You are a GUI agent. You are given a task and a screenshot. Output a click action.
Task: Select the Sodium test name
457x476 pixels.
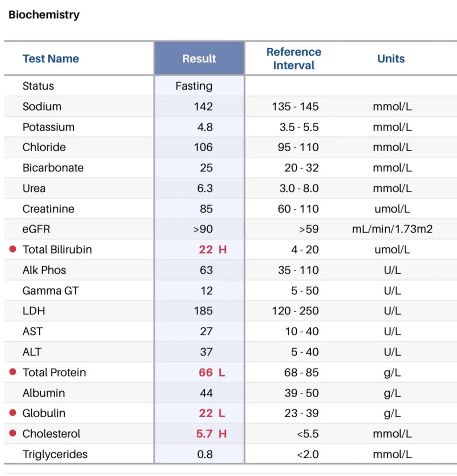click(x=42, y=107)
